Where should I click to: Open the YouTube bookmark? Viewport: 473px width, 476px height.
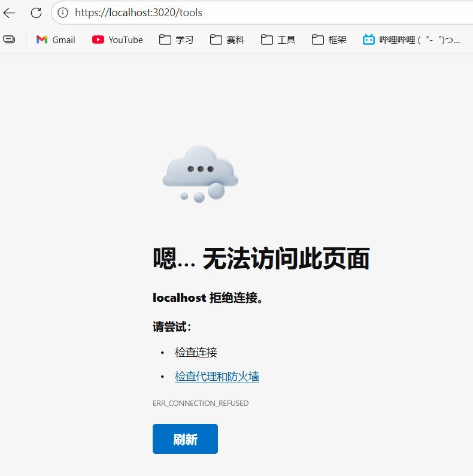pyautogui.click(x=117, y=40)
